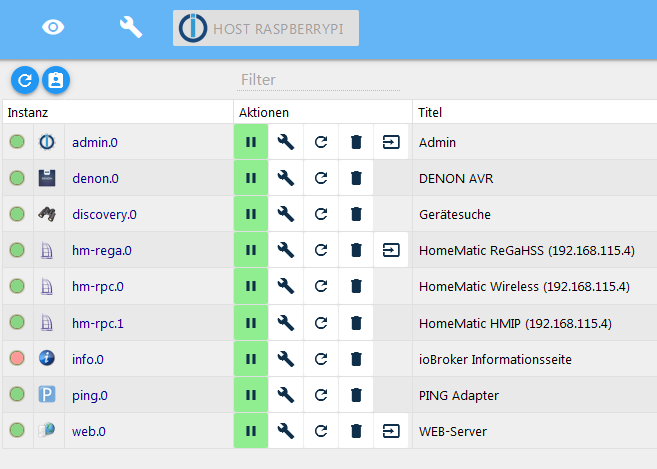657x469 pixels.
Task: Click the 'PING Adapter' title cell
Action: (535, 395)
